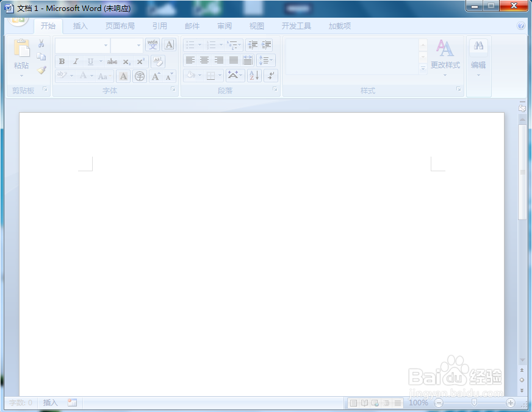Switch to the View (视图) tab
This screenshot has width=532, height=412.
pos(256,26)
